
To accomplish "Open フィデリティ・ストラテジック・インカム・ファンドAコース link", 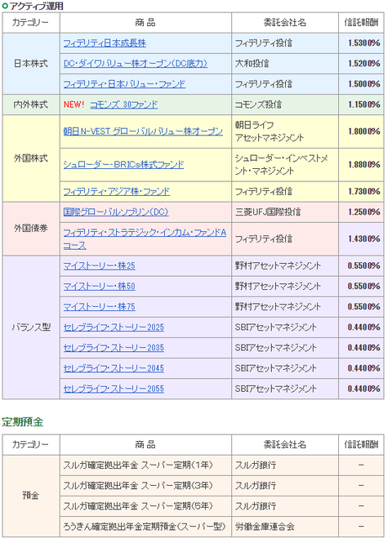I will click(x=145, y=239).
